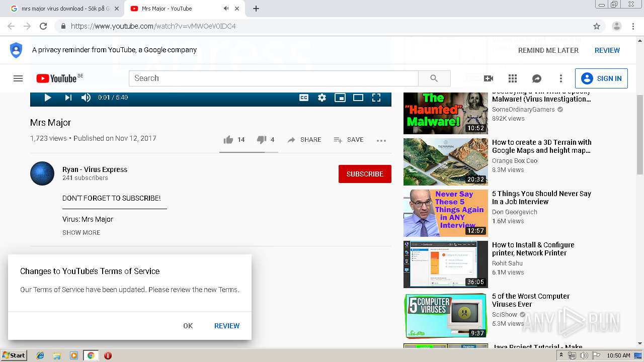Reload the page
644x362 pixels.
pyautogui.click(x=43, y=26)
